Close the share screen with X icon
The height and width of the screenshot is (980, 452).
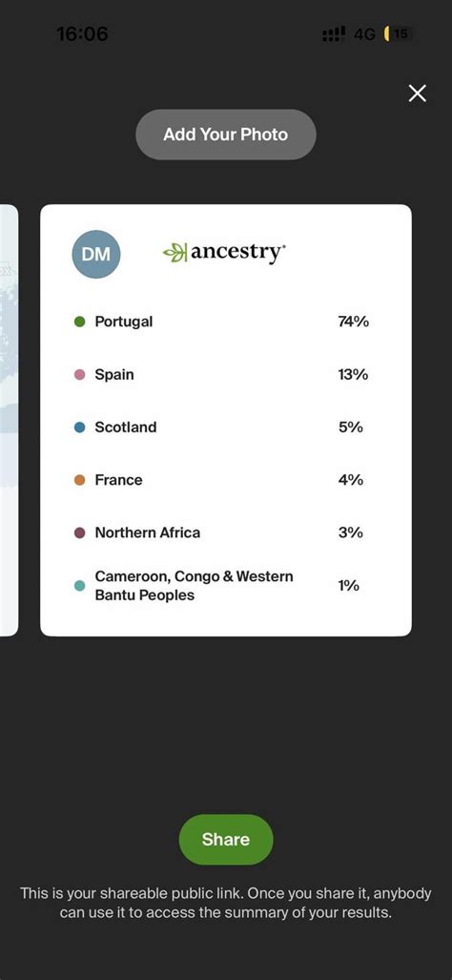[417, 94]
